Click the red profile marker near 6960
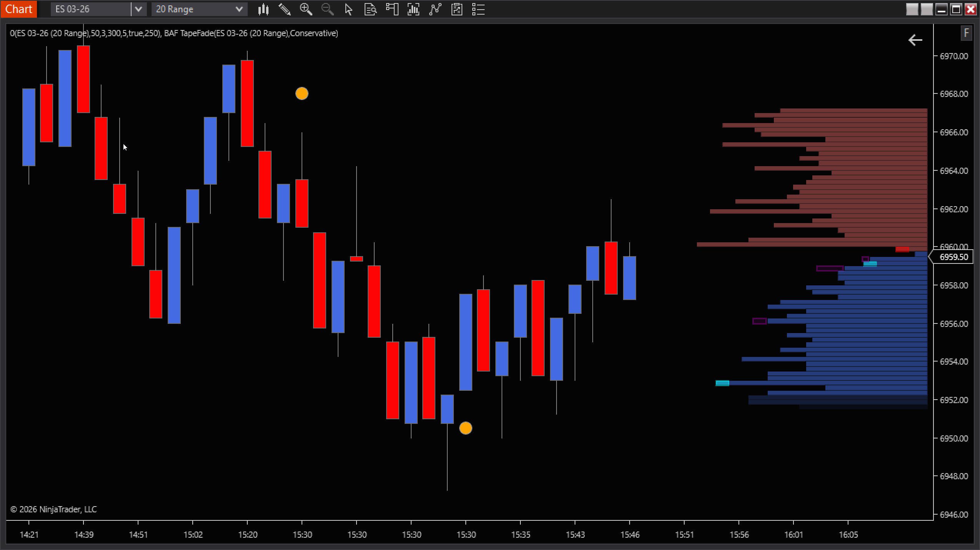This screenshot has height=550, width=980. coord(902,249)
